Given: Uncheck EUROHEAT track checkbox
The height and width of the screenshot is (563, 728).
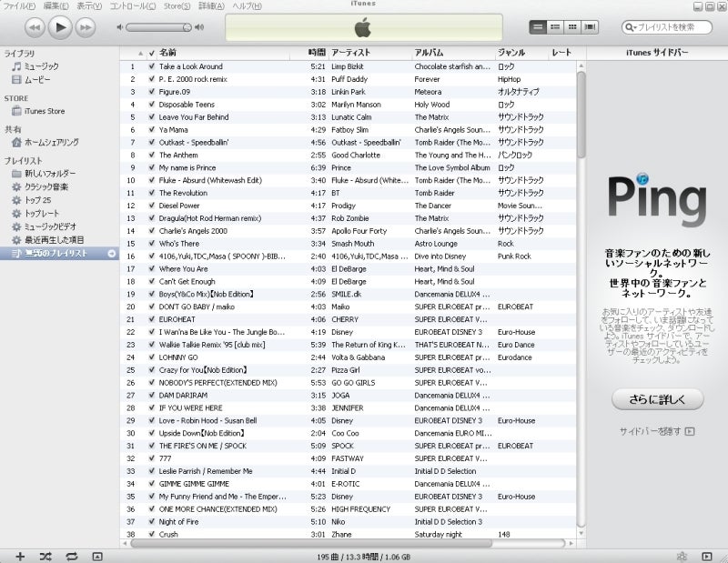Looking at the screenshot, I should coord(151,319).
